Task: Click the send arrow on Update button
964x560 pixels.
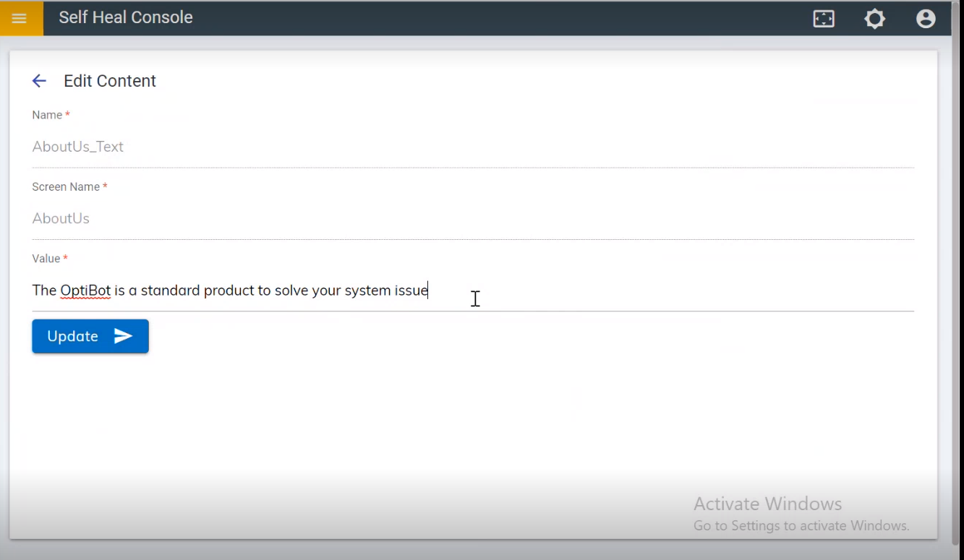Action: (x=123, y=336)
